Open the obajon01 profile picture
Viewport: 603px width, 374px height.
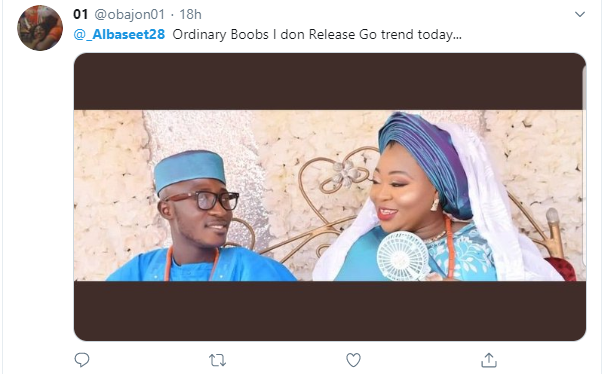click(x=40, y=28)
